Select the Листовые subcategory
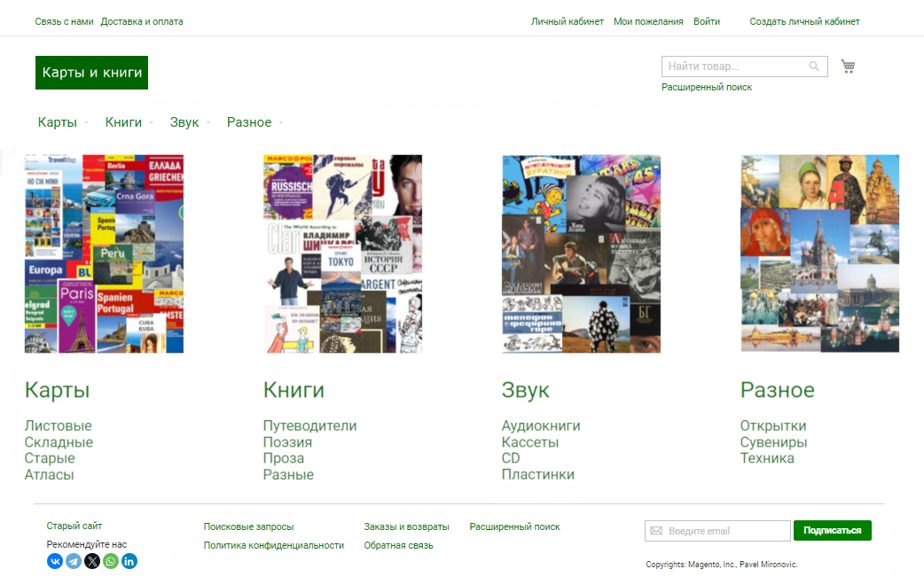The image size is (924, 577). point(59,425)
